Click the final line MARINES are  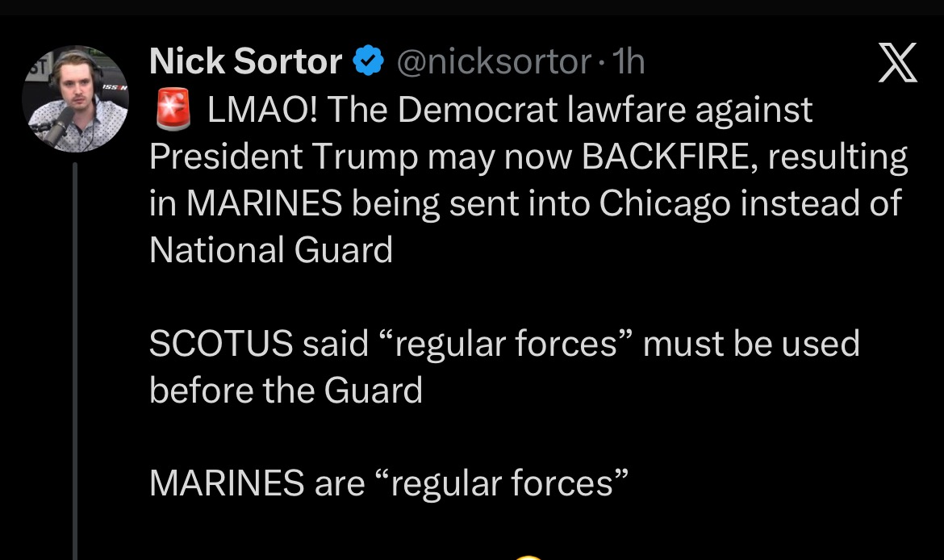(257, 483)
